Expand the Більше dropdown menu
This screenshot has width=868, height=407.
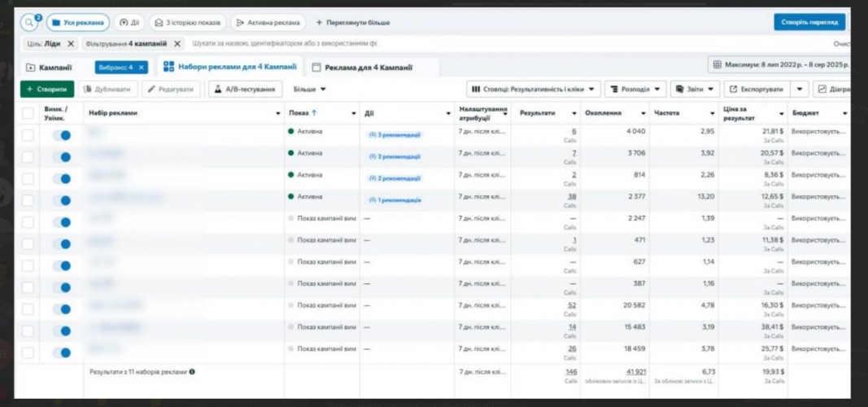(310, 89)
